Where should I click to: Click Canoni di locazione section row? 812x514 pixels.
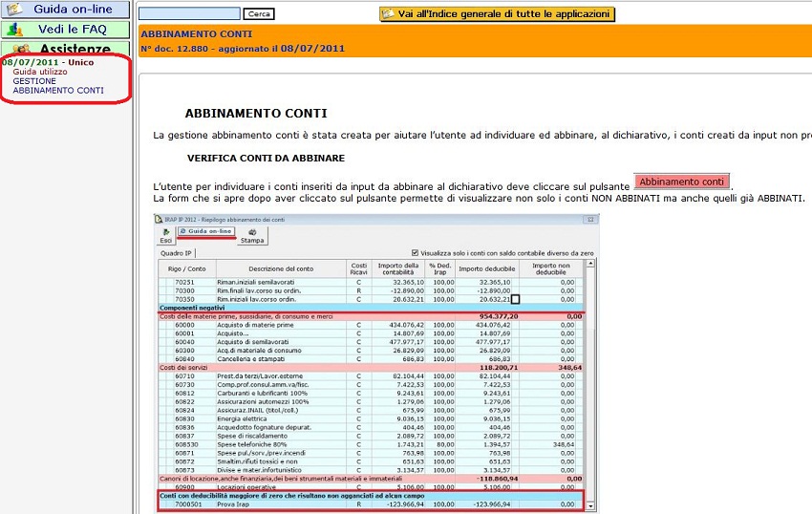pyautogui.click(x=371, y=479)
